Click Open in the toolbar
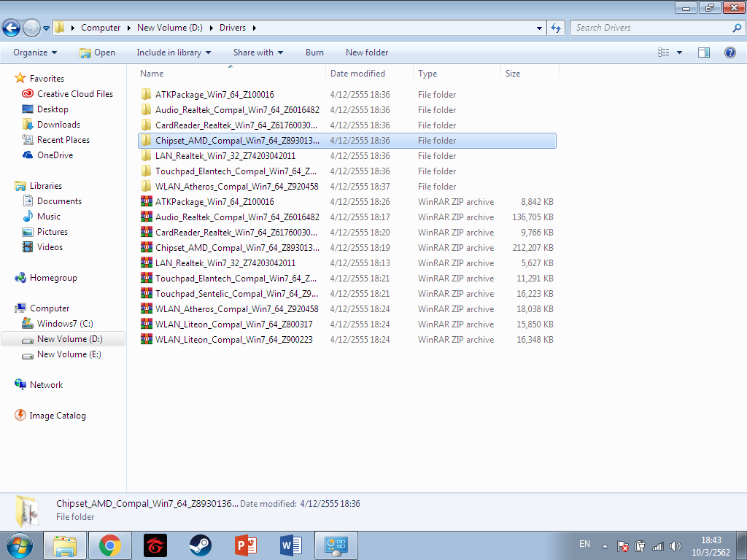747x560 pixels. coord(97,52)
